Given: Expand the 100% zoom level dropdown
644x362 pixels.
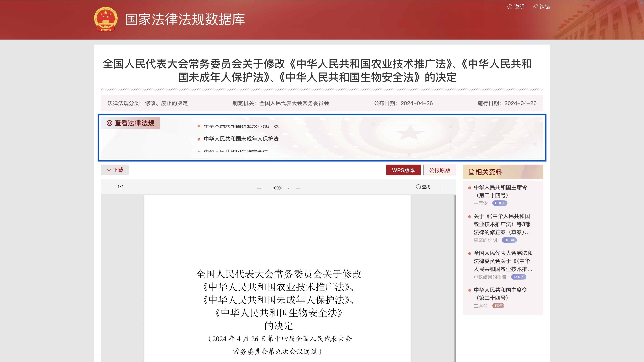Looking at the screenshot, I should 288,188.
